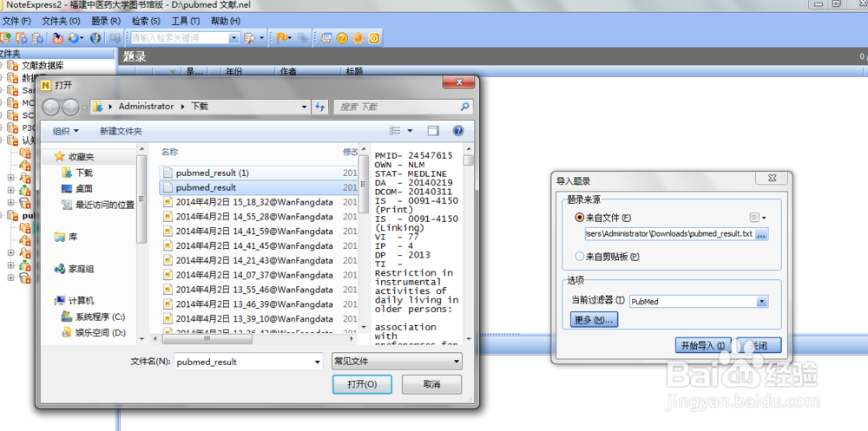This screenshot has width=868, height=431.
Task: Click the refresh icon next to address bar
Action: 320,107
